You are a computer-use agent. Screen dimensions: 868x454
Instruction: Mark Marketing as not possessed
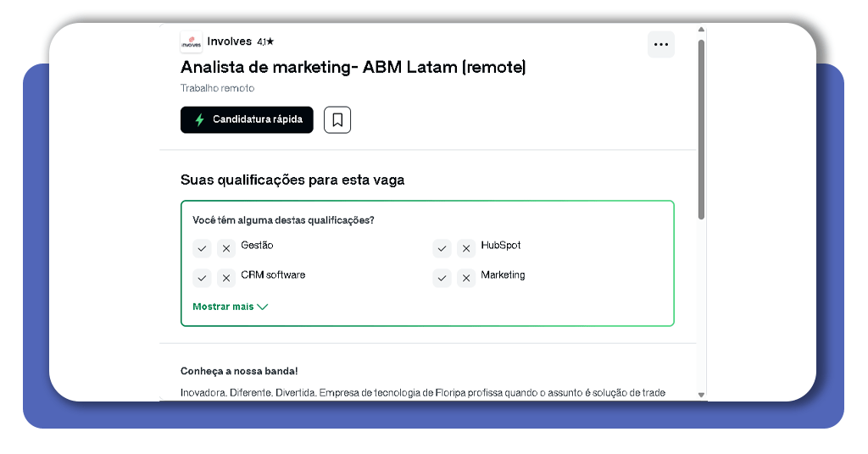coord(466,278)
